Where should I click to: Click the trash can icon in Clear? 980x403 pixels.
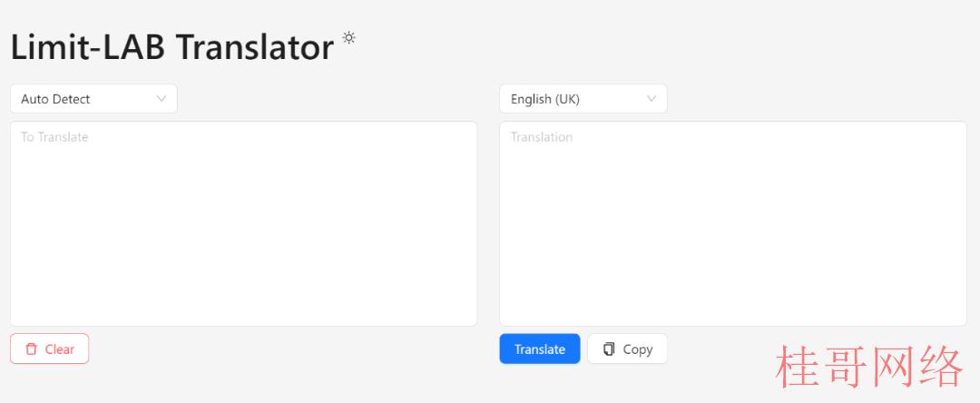(x=31, y=349)
